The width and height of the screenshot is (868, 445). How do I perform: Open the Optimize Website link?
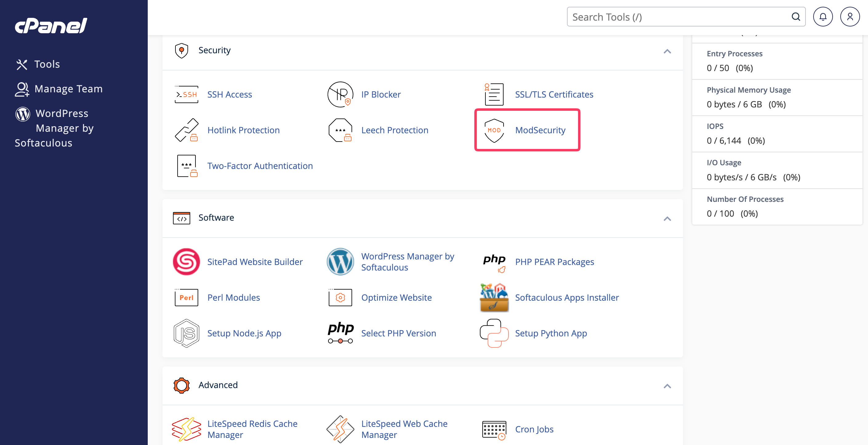tap(396, 298)
